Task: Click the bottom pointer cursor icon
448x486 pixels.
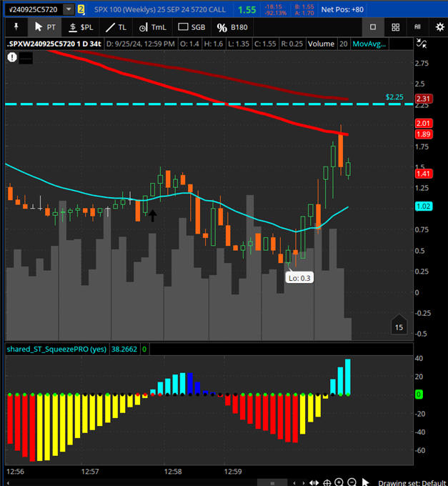Action: click(x=366, y=482)
